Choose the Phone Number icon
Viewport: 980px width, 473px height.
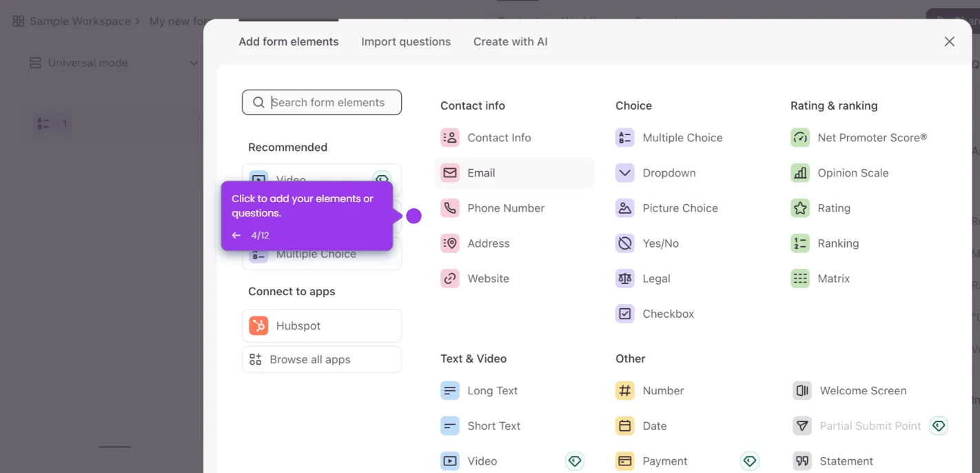[x=450, y=208]
